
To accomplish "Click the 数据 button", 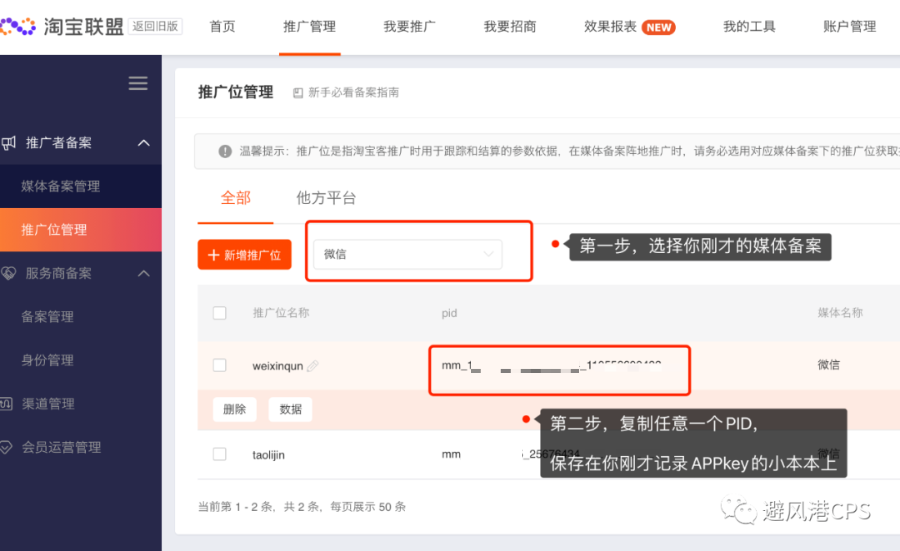I will [290, 409].
